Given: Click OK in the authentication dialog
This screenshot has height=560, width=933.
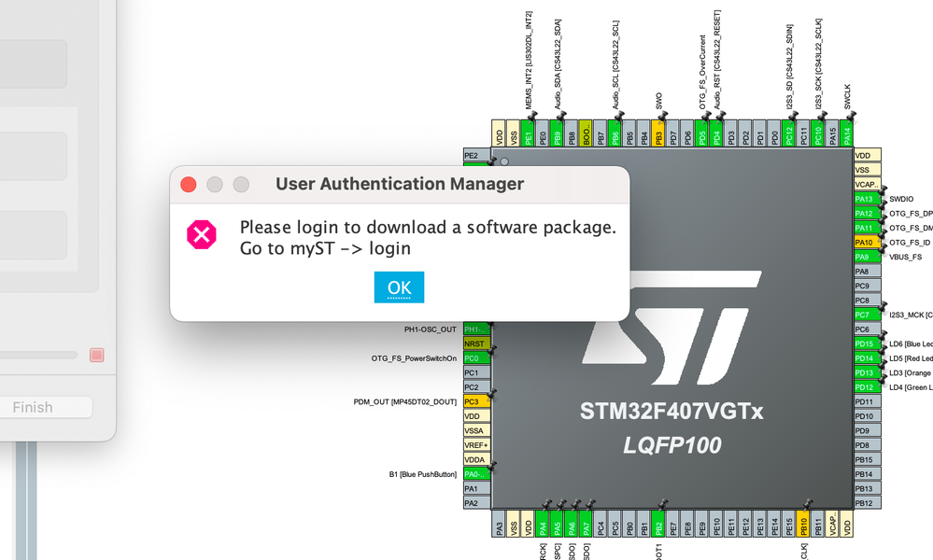Looking at the screenshot, I should [x=399, y=287].
